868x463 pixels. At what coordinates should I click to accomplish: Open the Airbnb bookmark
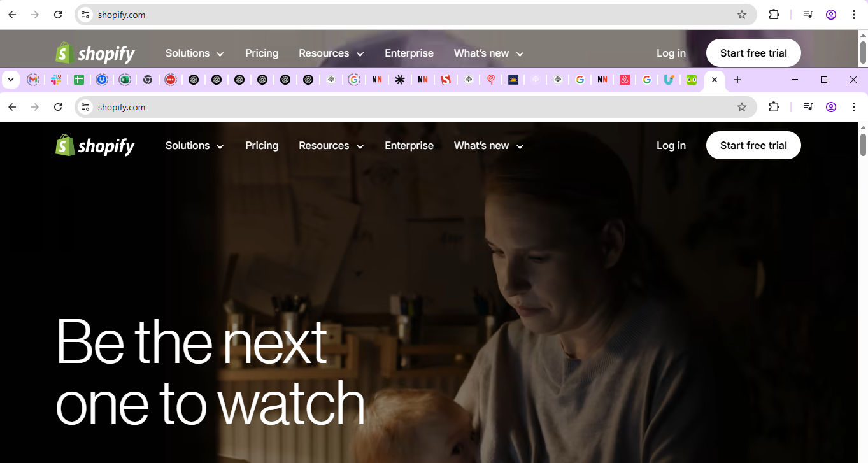coord(624,80)
